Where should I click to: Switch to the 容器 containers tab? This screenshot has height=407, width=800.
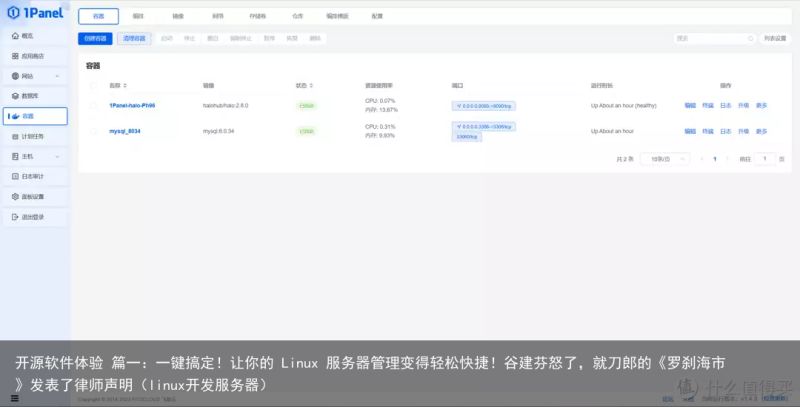pyautogui.click(x=98, y=16)
